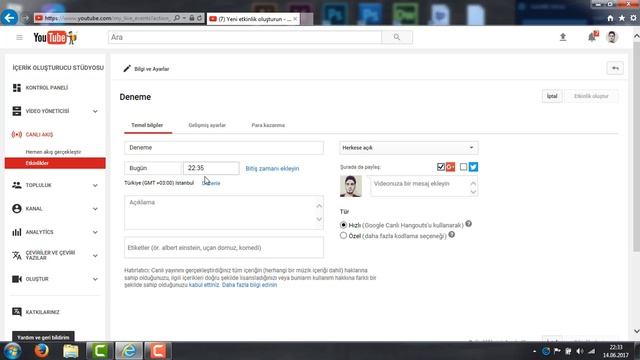Screen dimensions: 640x360
Task: Click Yardım ve geri bildirim button
Action: (x=43, y=337)
